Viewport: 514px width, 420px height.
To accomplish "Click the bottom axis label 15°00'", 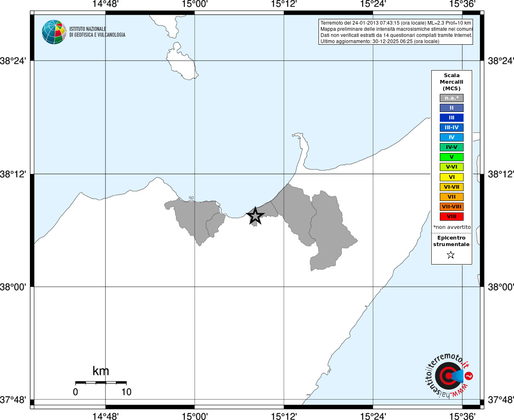I will [194, 416].
